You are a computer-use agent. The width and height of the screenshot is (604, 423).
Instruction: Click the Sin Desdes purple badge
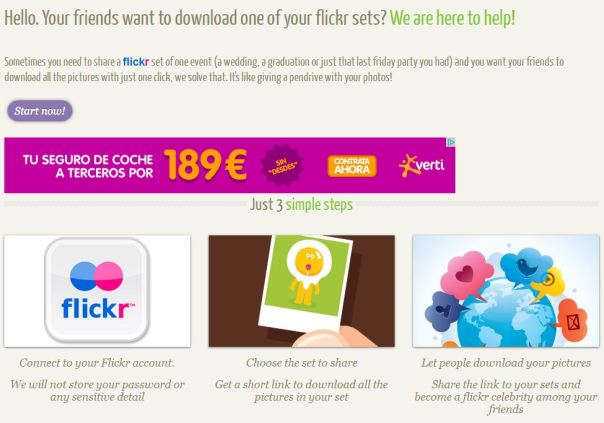[282, 165]
